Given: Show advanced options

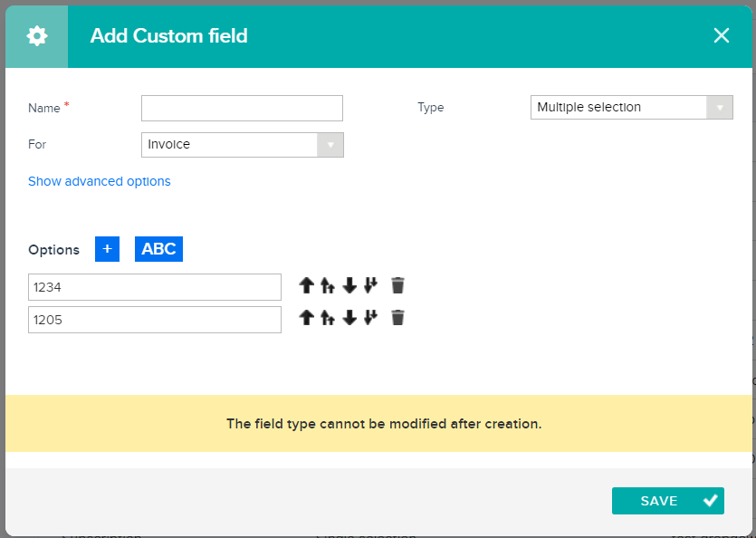Looking at the screenshot, I should pyautogui.click(x=100, y=181).
